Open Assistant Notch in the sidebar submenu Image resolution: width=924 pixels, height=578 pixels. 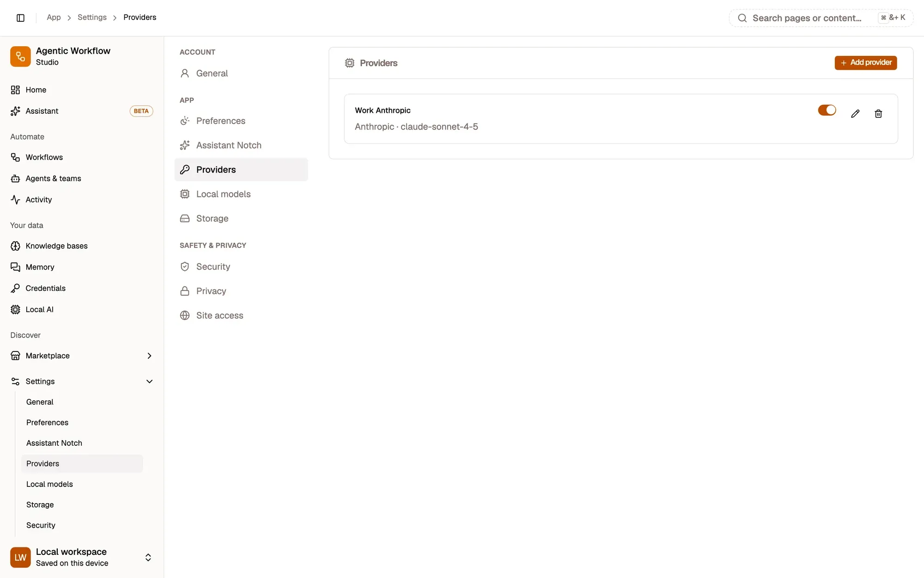82,443
